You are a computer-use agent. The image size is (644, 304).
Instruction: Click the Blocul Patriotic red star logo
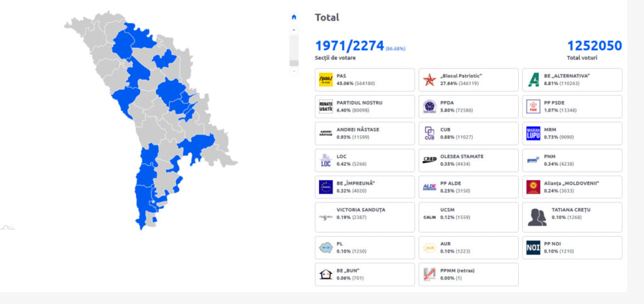click(429, 80)
